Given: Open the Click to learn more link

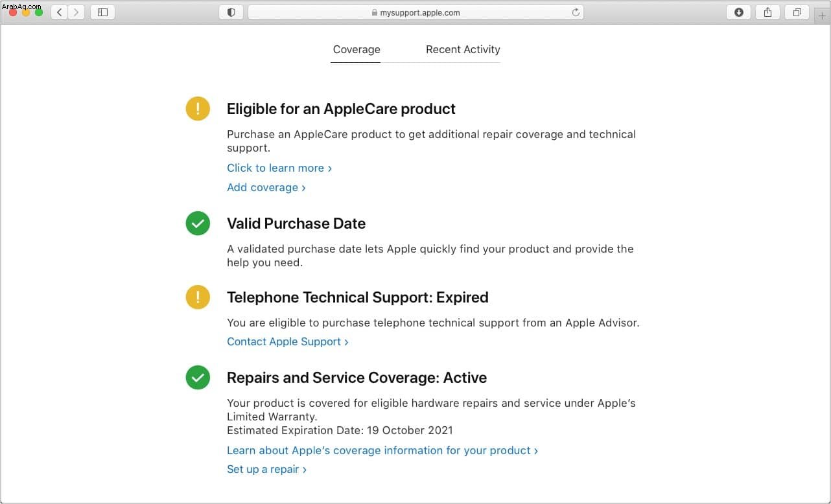Looking at the screenshot, I should click(279, 168).
